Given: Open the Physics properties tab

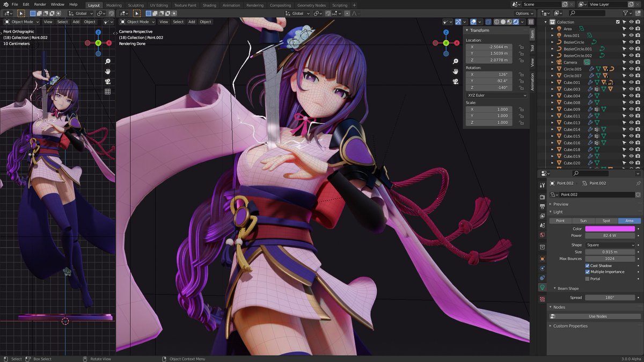Looking at the screenshot, I should click(543, 267).
